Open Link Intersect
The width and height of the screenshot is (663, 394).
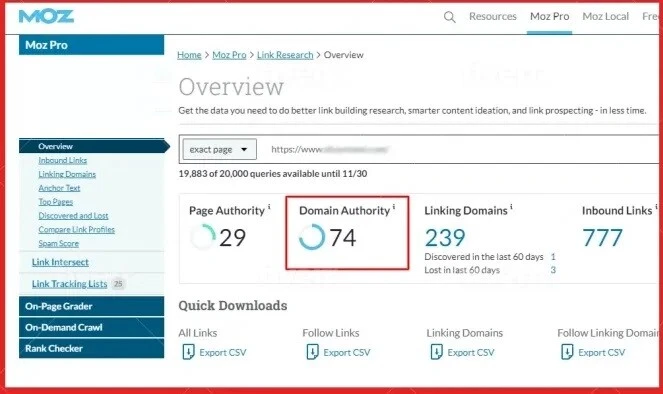pyautogui.click(x=60, y=262)
